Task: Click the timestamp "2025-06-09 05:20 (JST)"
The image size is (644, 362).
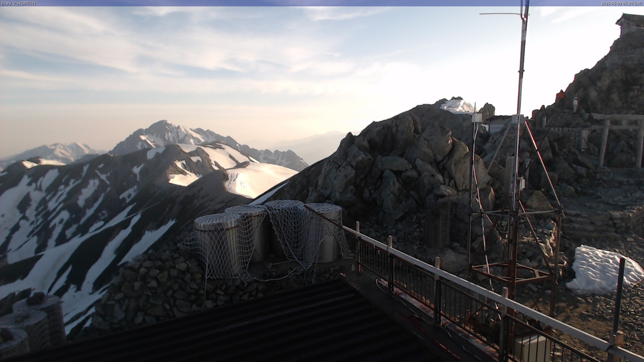Action: pyautogui.click(x=621, y=3)
